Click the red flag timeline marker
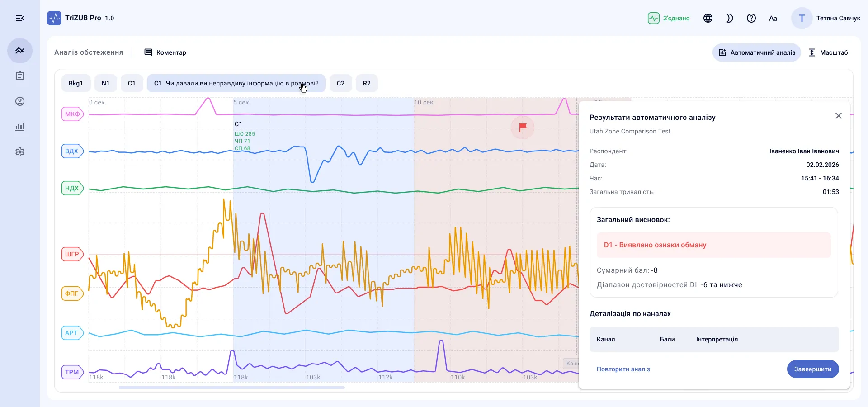This screenshot has width=868, height=407. pos(523,128)
